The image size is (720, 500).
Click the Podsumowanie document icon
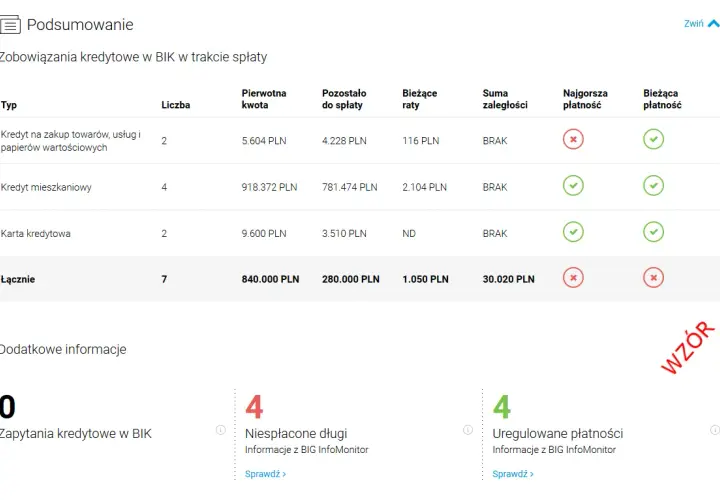tap(10, 25)
